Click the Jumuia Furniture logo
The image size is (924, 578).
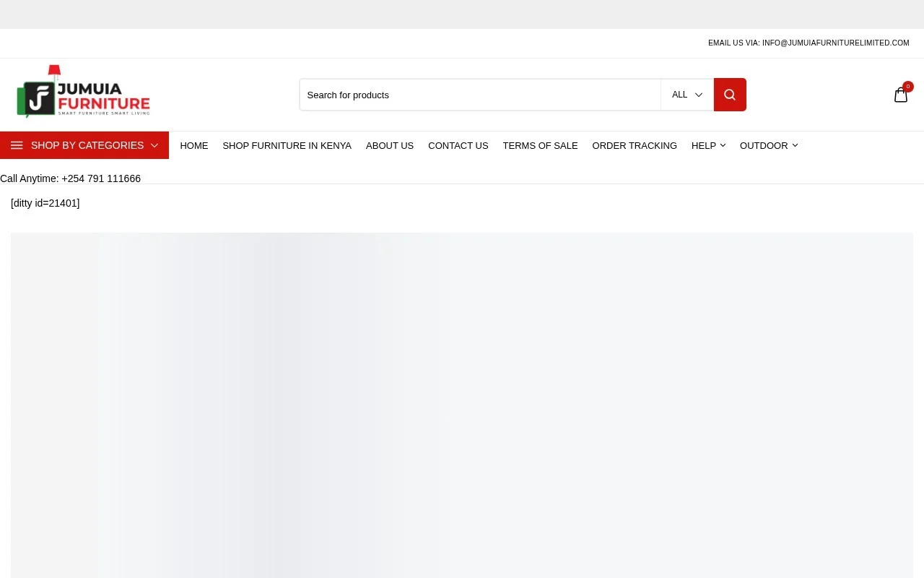point(83,92)
